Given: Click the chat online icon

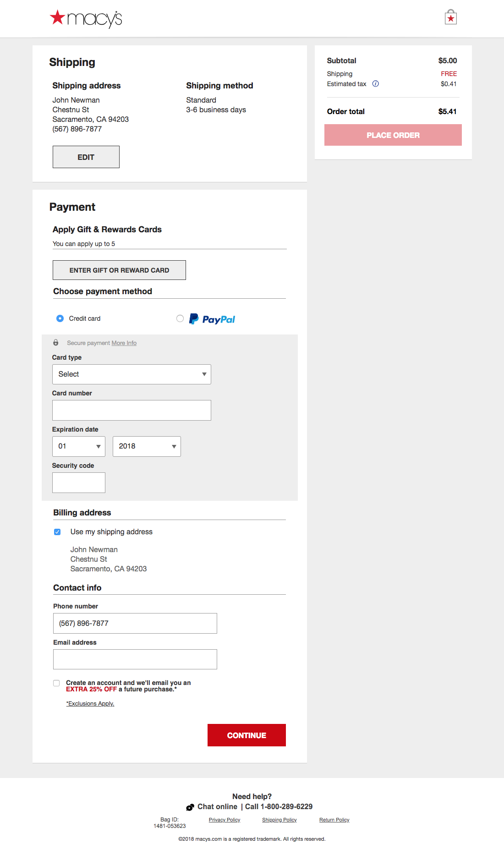Looking at the screenshot, I should tap(190, 807).
